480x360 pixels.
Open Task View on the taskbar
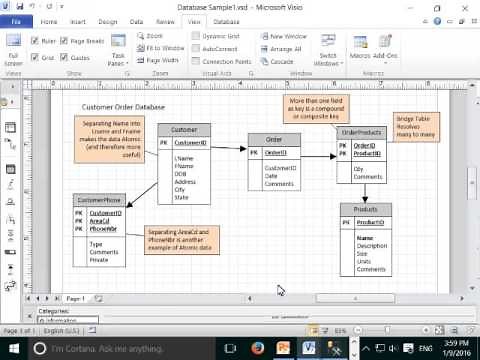click(x=230, y=349)
